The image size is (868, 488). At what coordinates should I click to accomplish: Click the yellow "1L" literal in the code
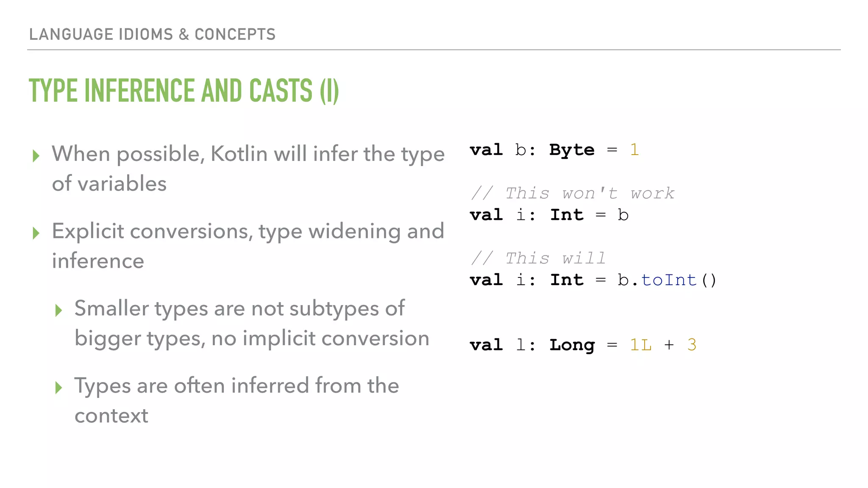640,345
